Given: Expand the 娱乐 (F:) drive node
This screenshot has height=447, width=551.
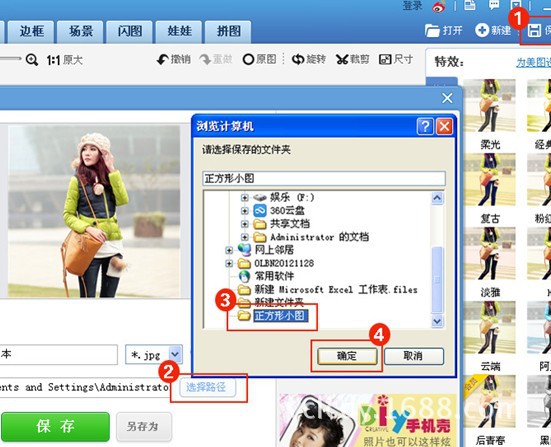Looking at the screenshot, I should (x=245, y=197).
